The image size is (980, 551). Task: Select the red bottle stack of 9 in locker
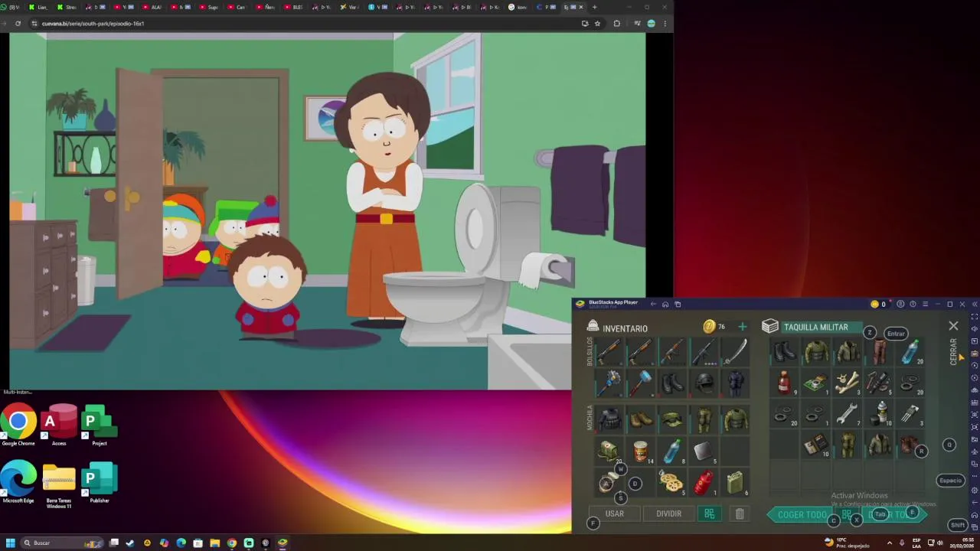coord(784,382)
